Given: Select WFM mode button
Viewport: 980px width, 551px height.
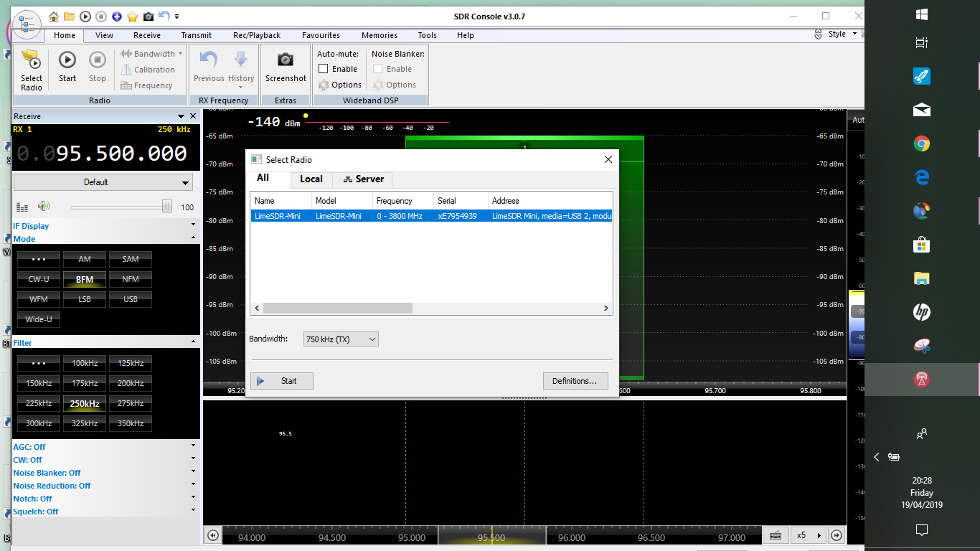Looking at the screenshot, I should [39, 299].
